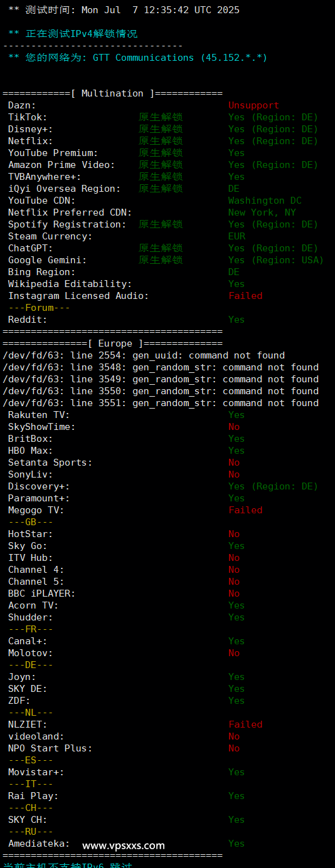Click the Netflix Preferred CDN New York value
The width and height of the screenshot is (335, 868).
[262, 212]
